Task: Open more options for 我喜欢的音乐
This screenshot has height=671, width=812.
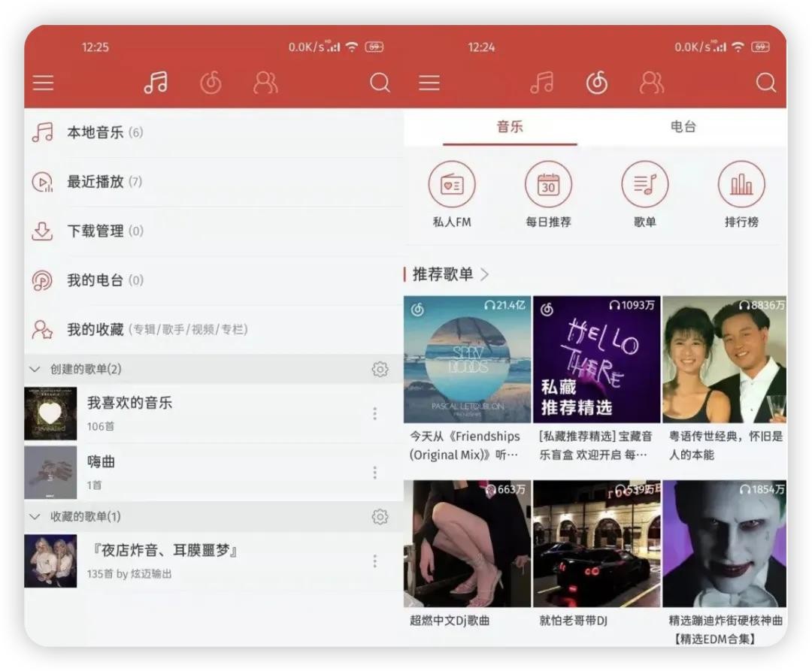Action: tap(374, 413)
